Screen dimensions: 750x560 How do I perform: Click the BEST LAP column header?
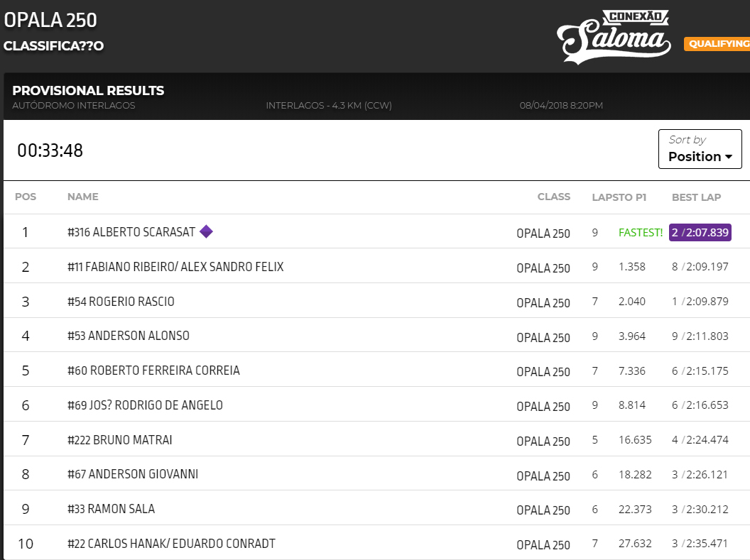[x=696, y=197]
